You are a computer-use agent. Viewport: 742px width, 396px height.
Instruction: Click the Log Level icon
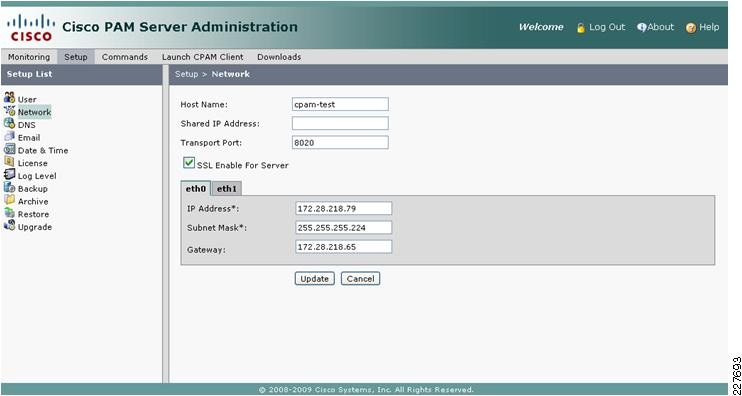tap(9, 175)
